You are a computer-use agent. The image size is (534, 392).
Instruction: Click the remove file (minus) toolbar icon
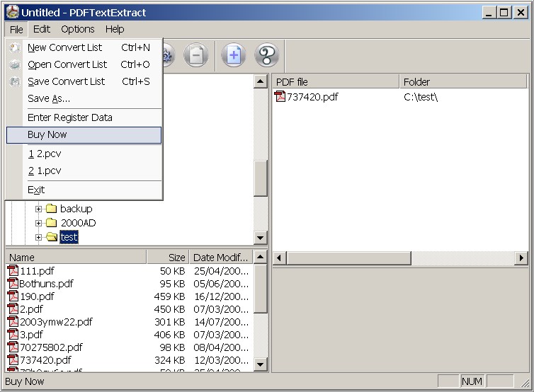[x=195, y=54]
